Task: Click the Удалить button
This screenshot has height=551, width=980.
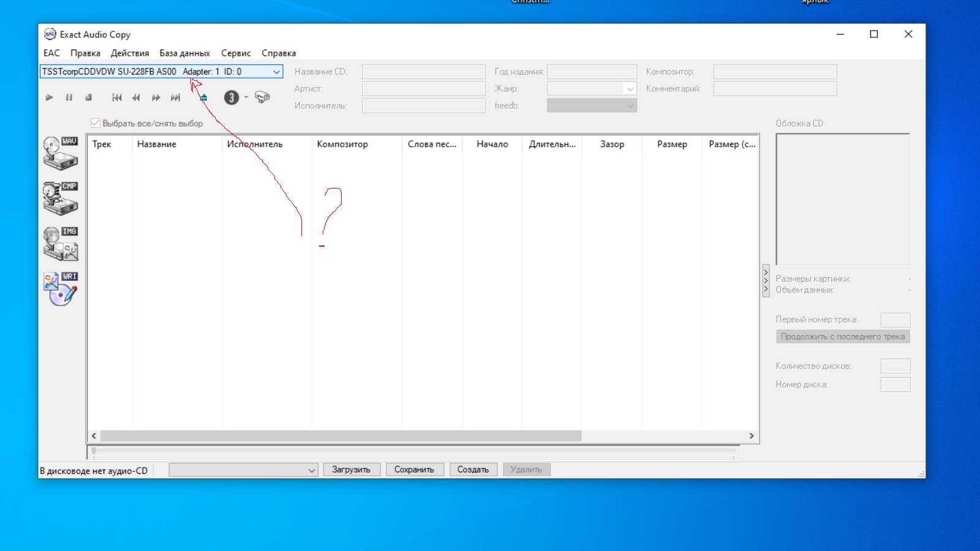Action: tap(527, 470)
